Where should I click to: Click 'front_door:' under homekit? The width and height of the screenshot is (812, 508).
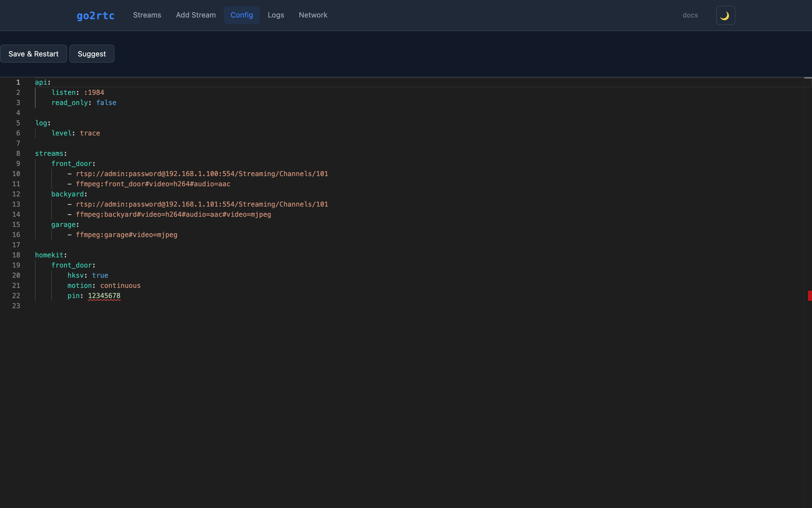click(x=74, y=265)
